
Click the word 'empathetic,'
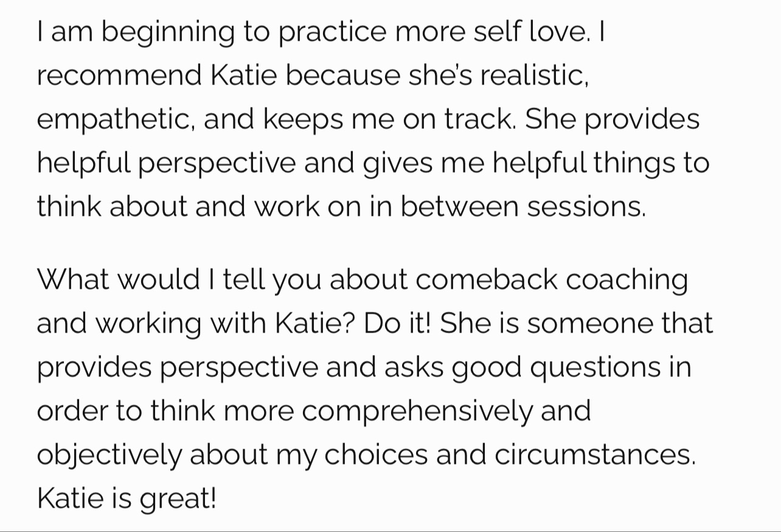[x=116, y=120]
